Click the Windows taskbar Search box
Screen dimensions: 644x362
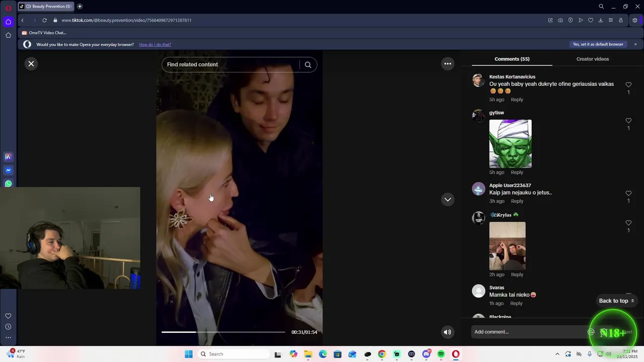pos(234,354)
